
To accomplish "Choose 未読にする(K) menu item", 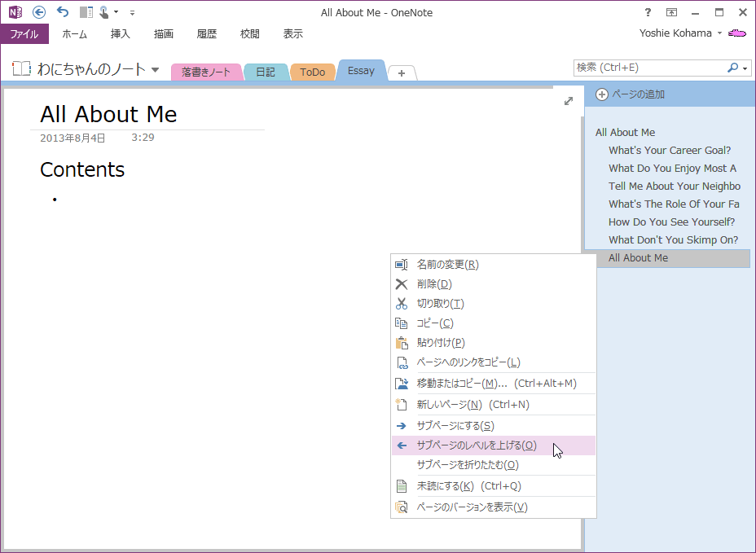I will 494,486.
